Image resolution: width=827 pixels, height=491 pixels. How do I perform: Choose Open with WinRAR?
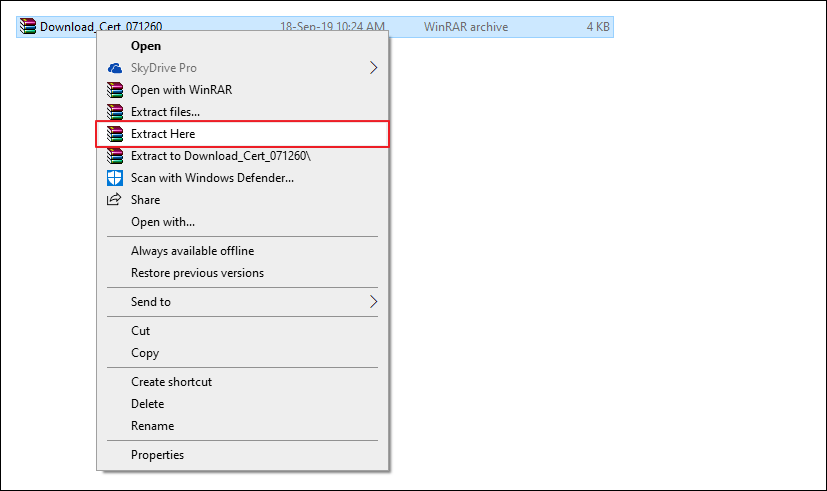point(243,90)
